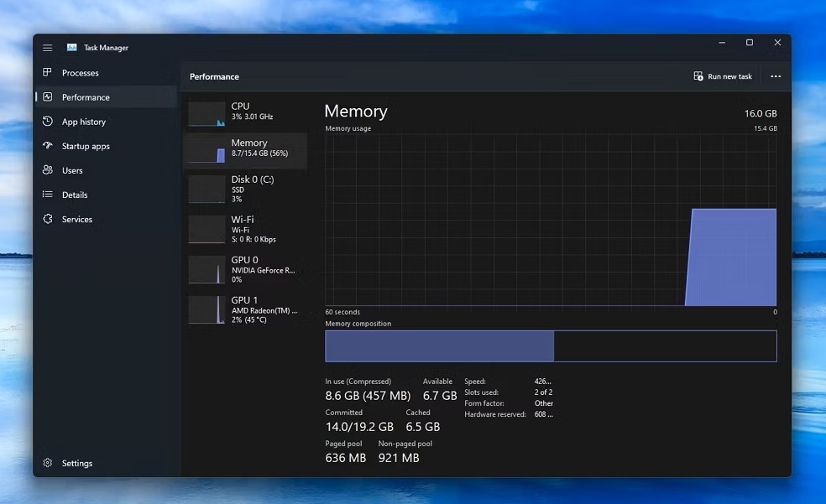Click the Run new task icon
The width and height of the screenshot is (826, 504).
coord(698,76)
